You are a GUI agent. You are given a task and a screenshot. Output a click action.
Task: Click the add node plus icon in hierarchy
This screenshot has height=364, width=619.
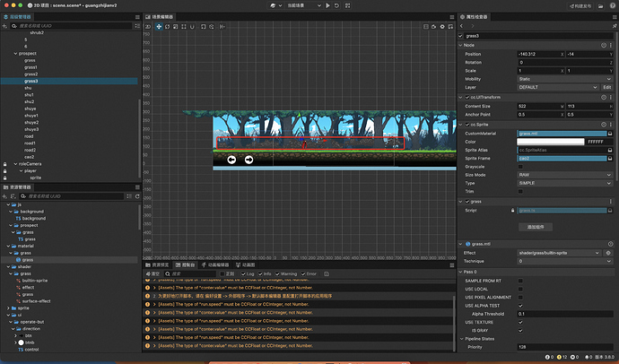(x=6, y=28)
